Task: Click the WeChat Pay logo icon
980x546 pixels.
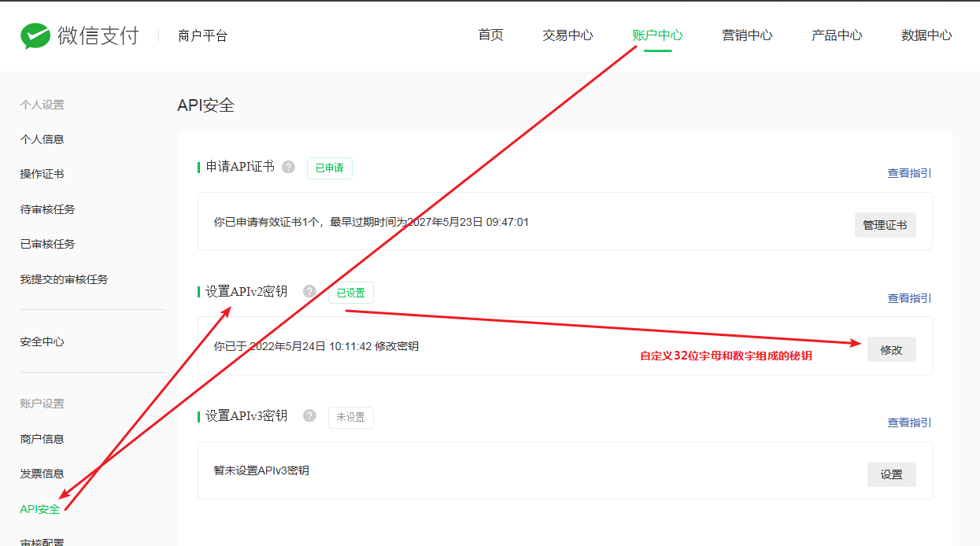Action: click(35, 35)
